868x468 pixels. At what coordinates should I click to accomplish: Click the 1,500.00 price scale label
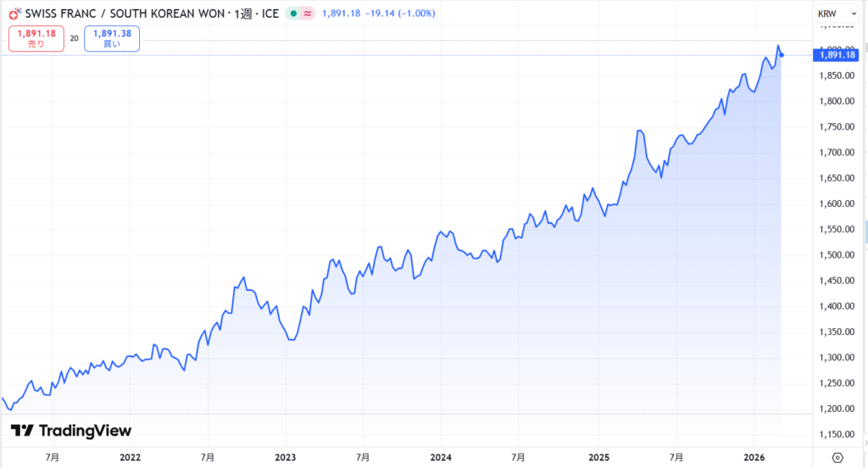[837, 255]
